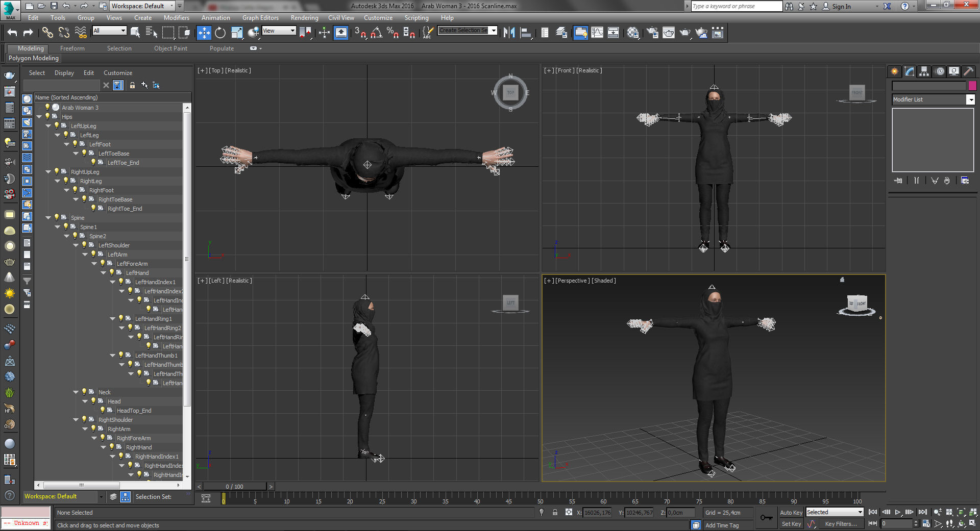Image resolution: width=980 pixels, height=531 pixels.
Task: Click the scene explorer vertical scrollbar
Action: [x=187, y=259]
